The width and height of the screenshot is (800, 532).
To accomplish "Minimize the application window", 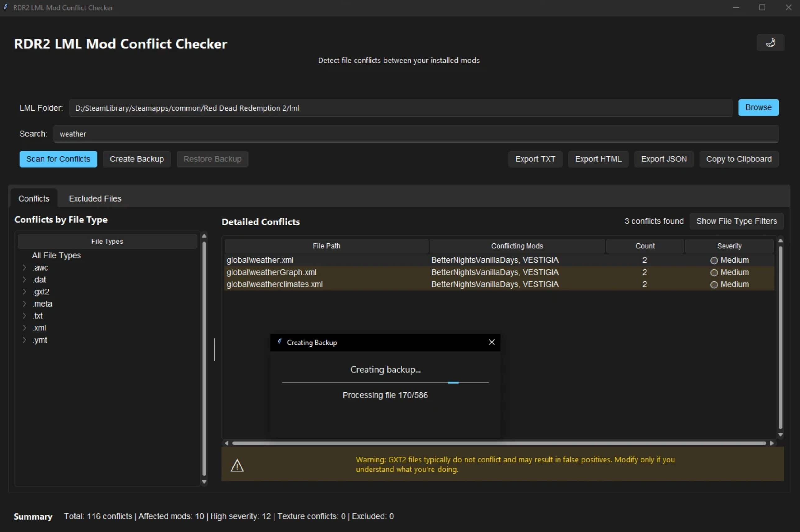I will tap(736, 7).
